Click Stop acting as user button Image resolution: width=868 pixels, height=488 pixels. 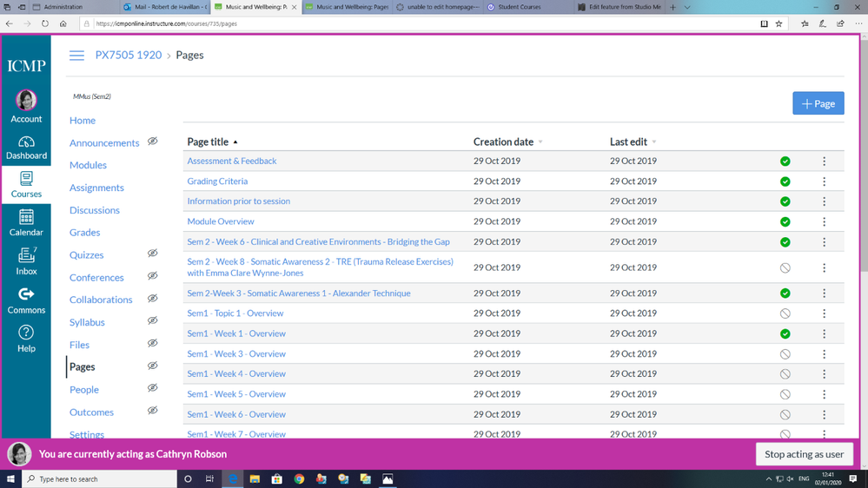(x=804, y=454)
